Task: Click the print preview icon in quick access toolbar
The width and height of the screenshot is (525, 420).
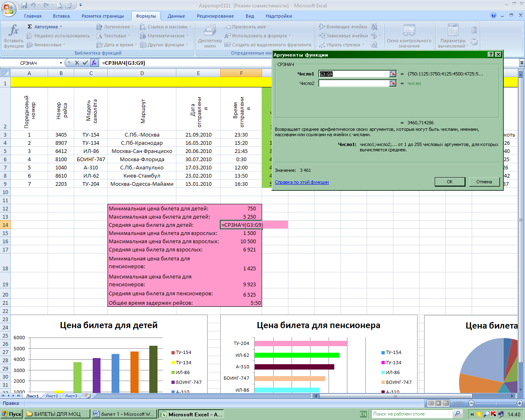Action: click(x=59, y=5)
